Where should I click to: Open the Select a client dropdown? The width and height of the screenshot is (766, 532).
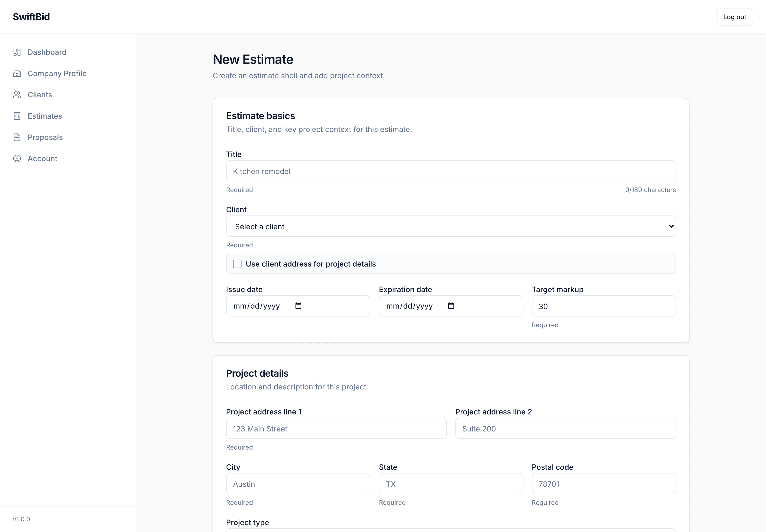pyautogui.click(x=451, y=226)
